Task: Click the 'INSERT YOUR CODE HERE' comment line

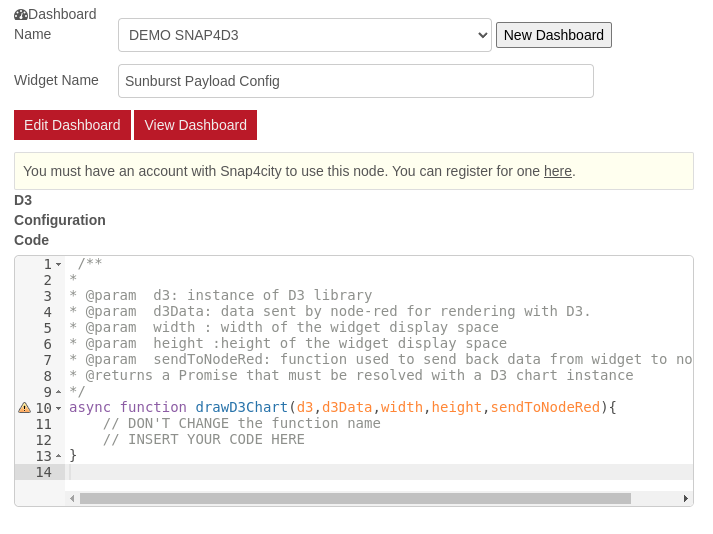Action: pos(203,440)
